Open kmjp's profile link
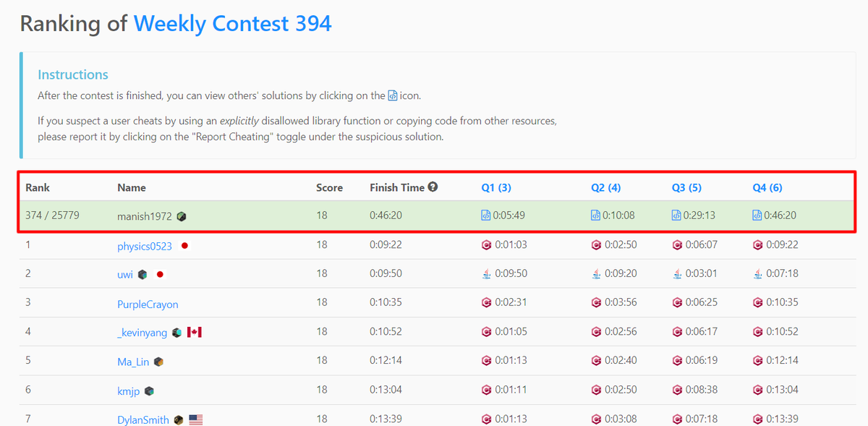 129,391
